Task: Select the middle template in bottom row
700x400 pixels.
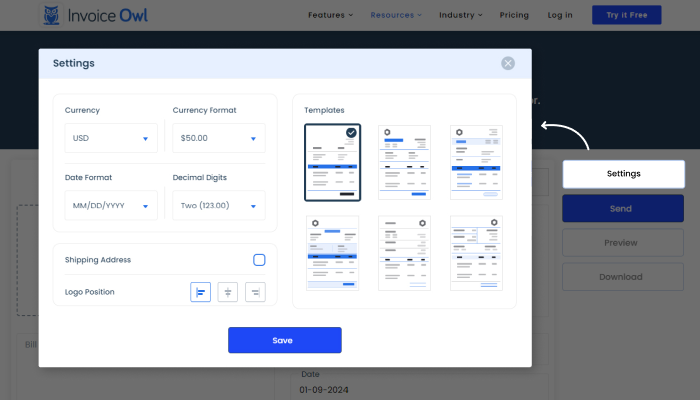Action: (x=404, y=253)
